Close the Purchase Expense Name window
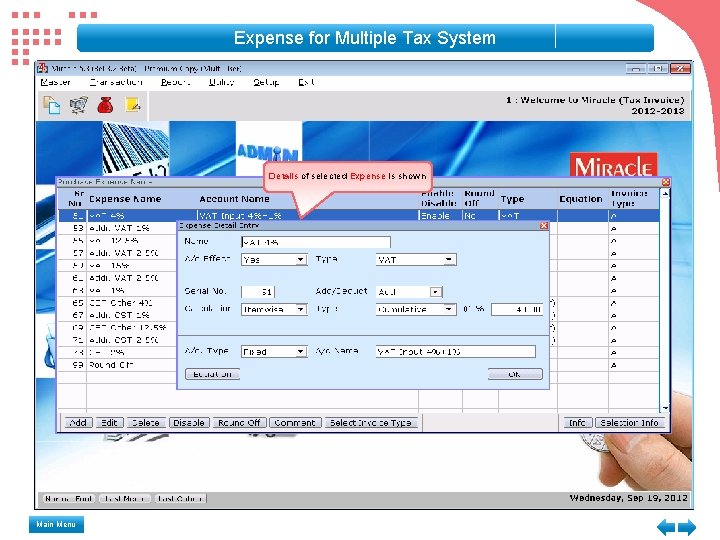Screen dimensions: 720x540 (666, 182)
